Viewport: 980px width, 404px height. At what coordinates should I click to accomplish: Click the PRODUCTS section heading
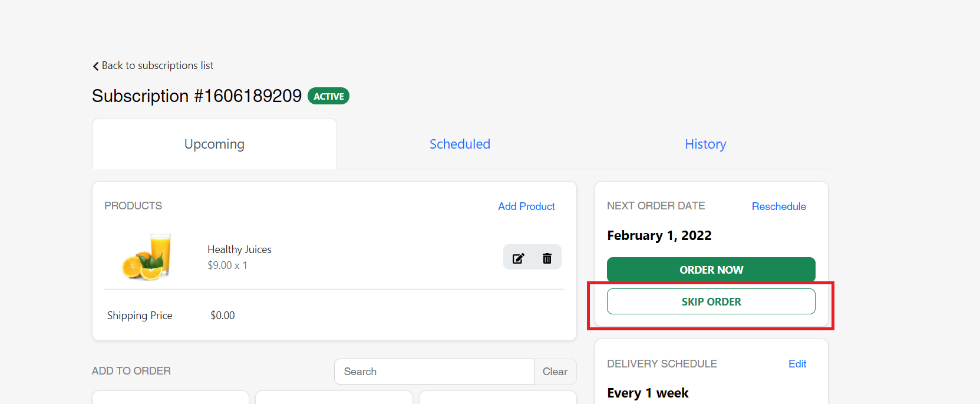pos(133,206)
